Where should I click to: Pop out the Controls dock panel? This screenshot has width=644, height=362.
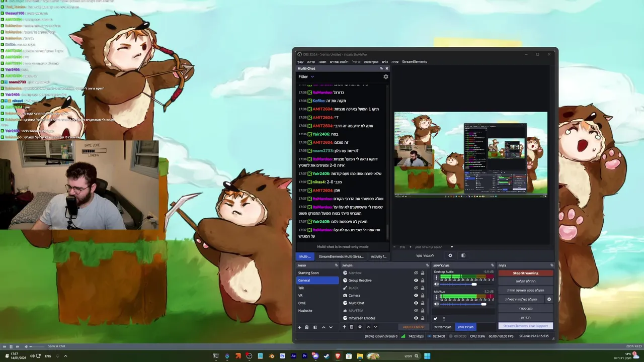coord(551,265)
